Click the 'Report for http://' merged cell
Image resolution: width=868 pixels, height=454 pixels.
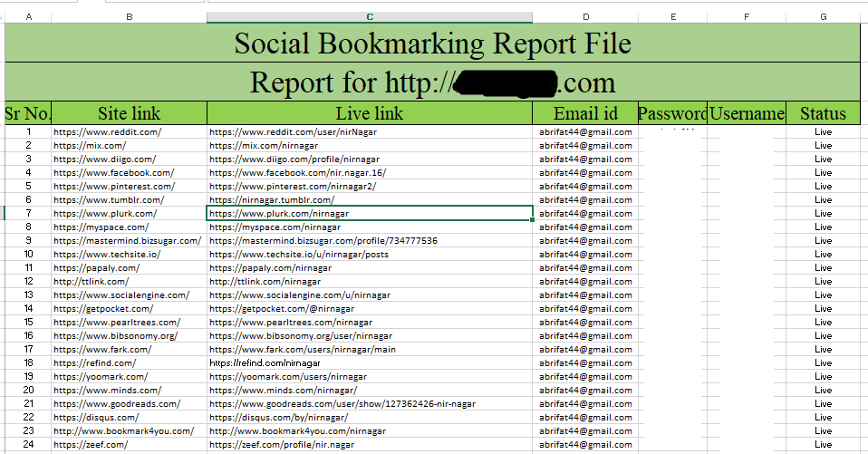point(432,82)
